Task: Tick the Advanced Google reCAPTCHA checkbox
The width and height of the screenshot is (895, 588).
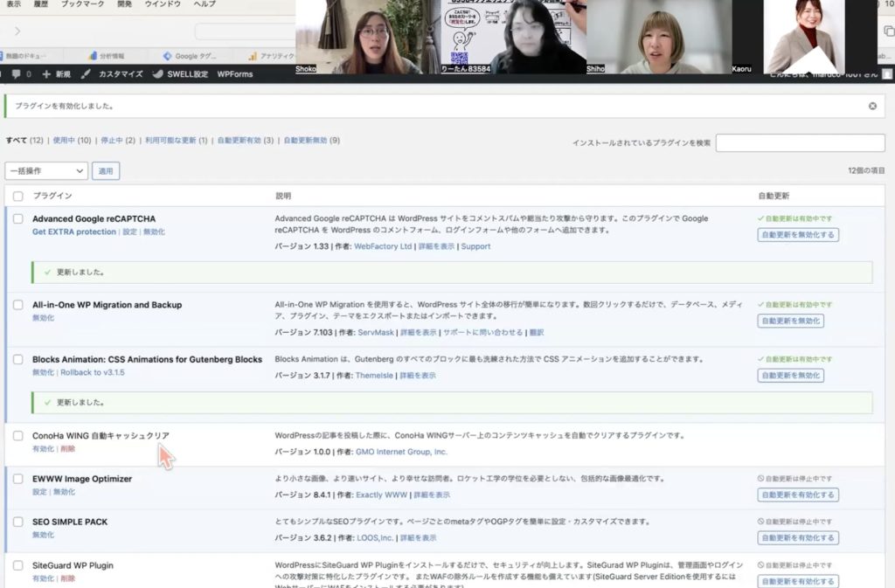Action: tap(18, 218)
